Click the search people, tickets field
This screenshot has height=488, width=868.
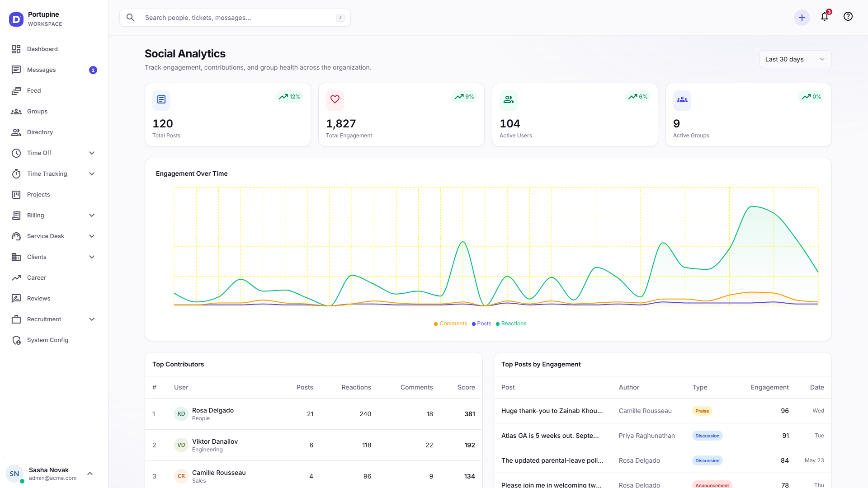[235, 18]
